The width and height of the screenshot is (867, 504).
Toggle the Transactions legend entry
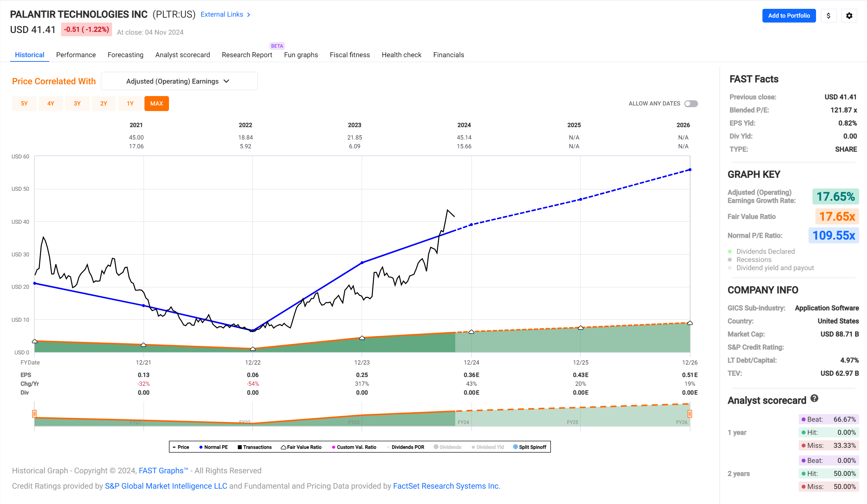(x=255, y=447)
